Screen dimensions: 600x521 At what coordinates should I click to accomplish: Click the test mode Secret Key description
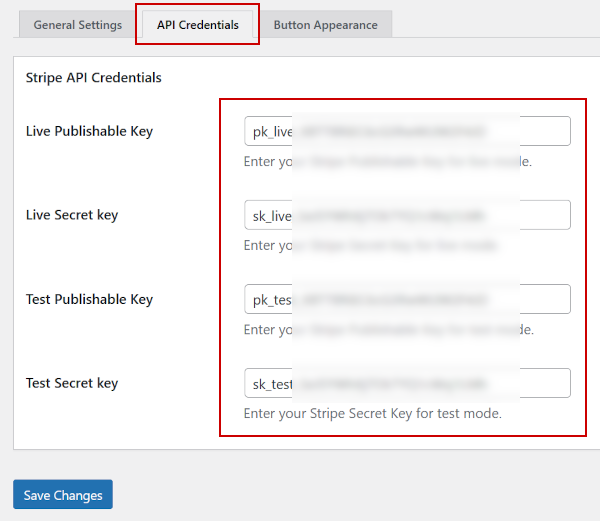(x=372, y=413)
